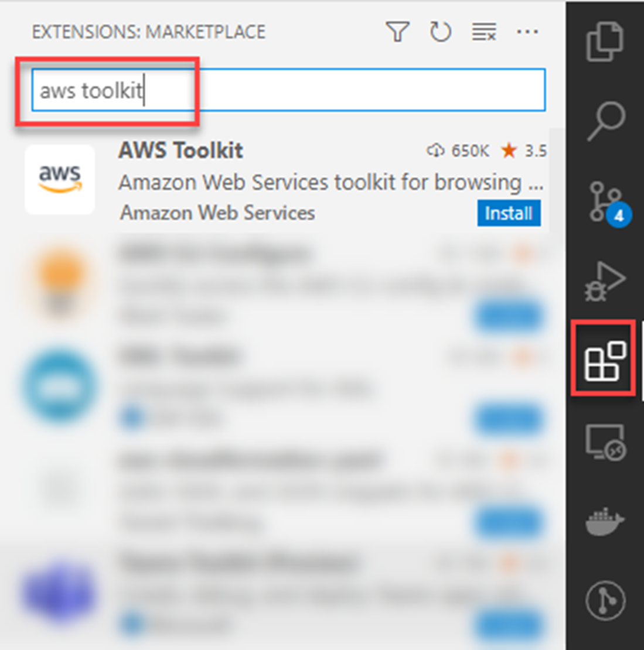The width and height of the screenshot is (644, 650).
Task: Open the Docker view
Action: tap(605, 521)
